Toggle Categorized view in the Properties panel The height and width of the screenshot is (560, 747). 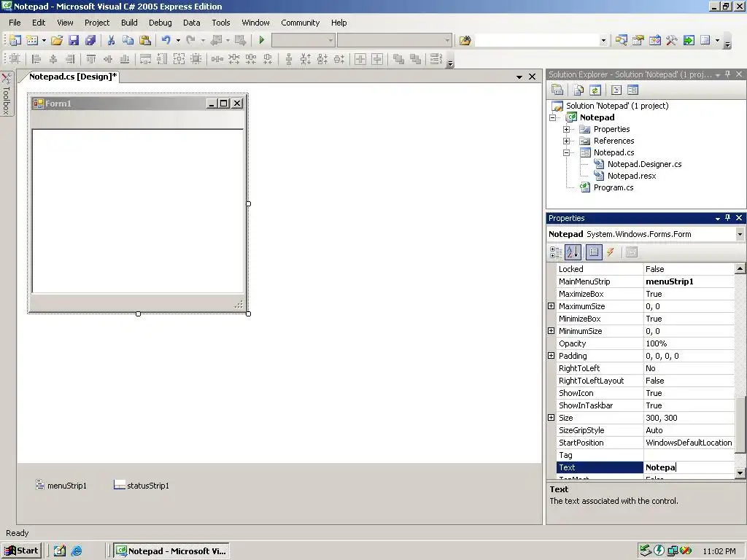[555, 252]
